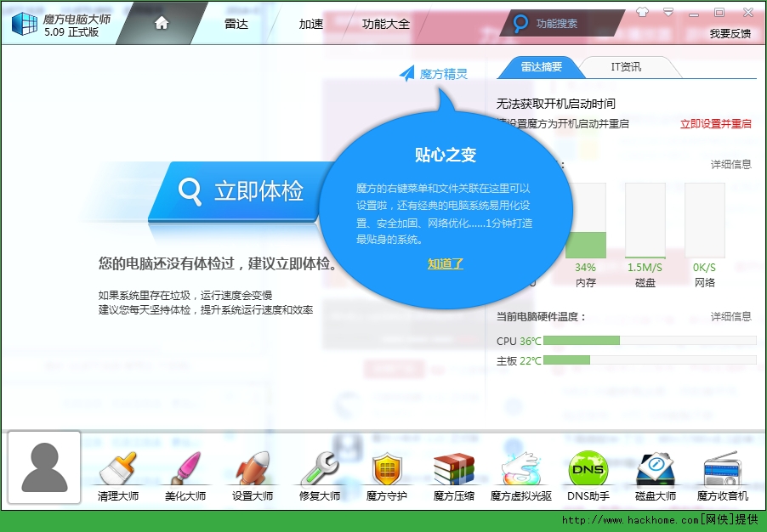The image size is (767, 532).
Task: Click the user avatar thumbnail
Action: 44,467
